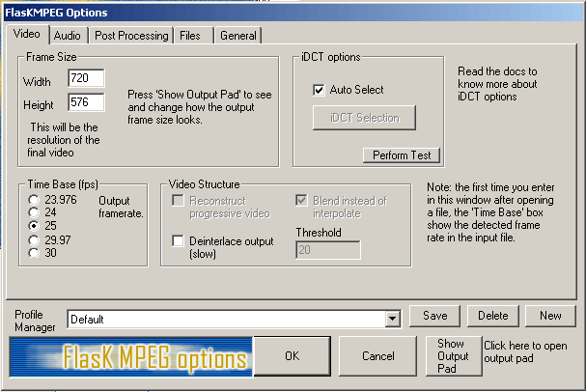Toggle Blend instead of interpolate checkbox

301,201
